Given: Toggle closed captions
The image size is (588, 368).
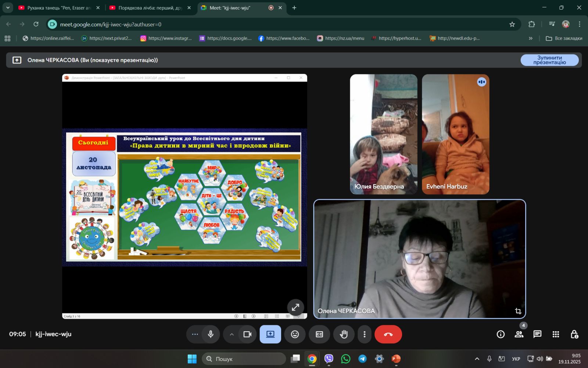Looking at the screenshot, I should pyautogui.click(x=319, y=334).
